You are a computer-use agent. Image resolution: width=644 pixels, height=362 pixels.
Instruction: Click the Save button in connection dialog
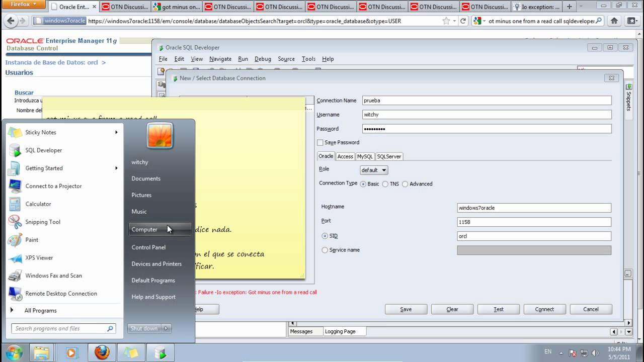pos(406,309)
